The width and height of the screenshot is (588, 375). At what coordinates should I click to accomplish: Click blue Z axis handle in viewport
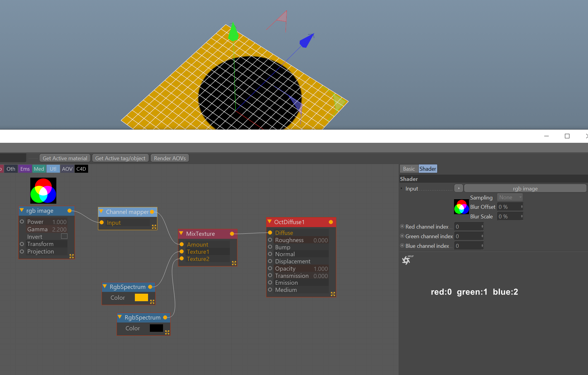click(x=307, y=40)
